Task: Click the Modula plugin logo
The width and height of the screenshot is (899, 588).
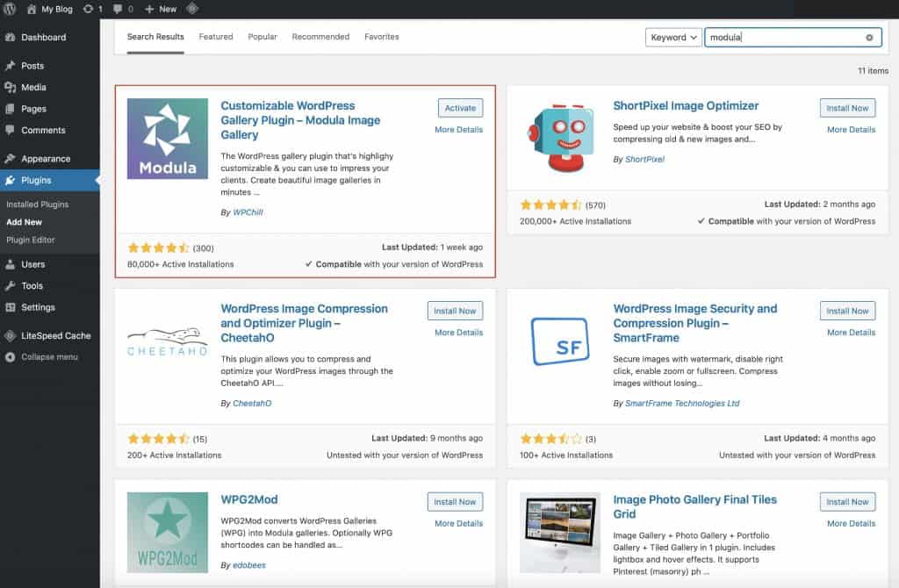Action: 168,139
